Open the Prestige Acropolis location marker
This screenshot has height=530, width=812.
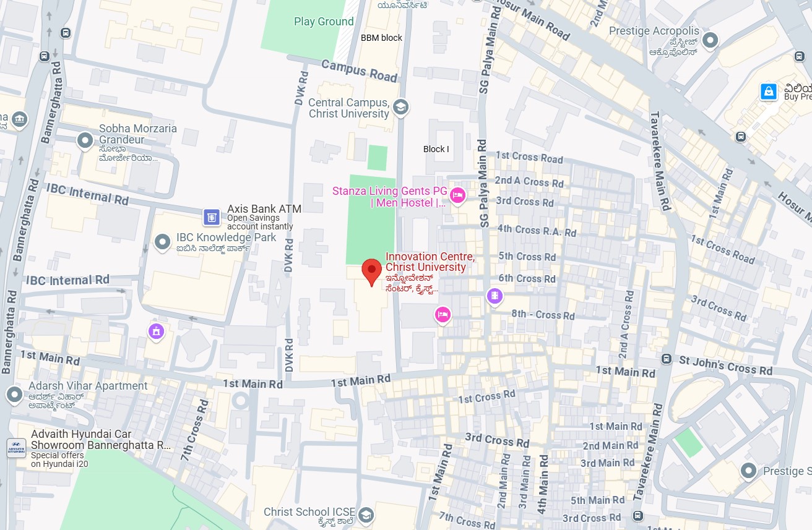pos(710,41)
